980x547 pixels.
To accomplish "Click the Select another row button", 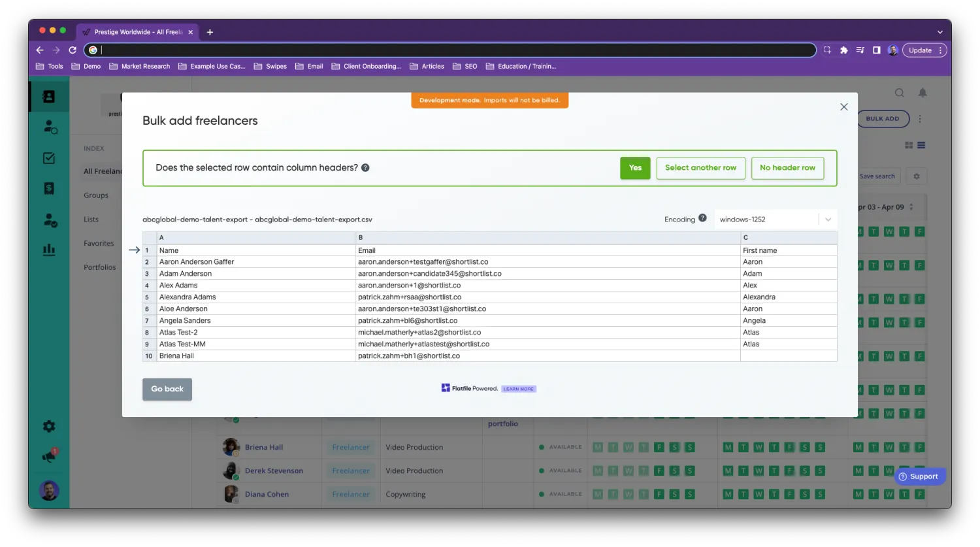I will click(700, 168).
